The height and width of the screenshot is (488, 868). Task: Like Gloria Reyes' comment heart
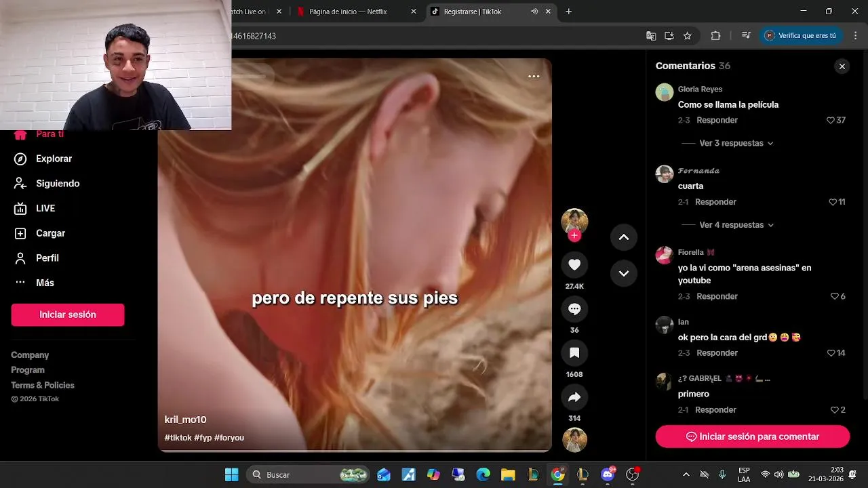[x=831, y=120]
